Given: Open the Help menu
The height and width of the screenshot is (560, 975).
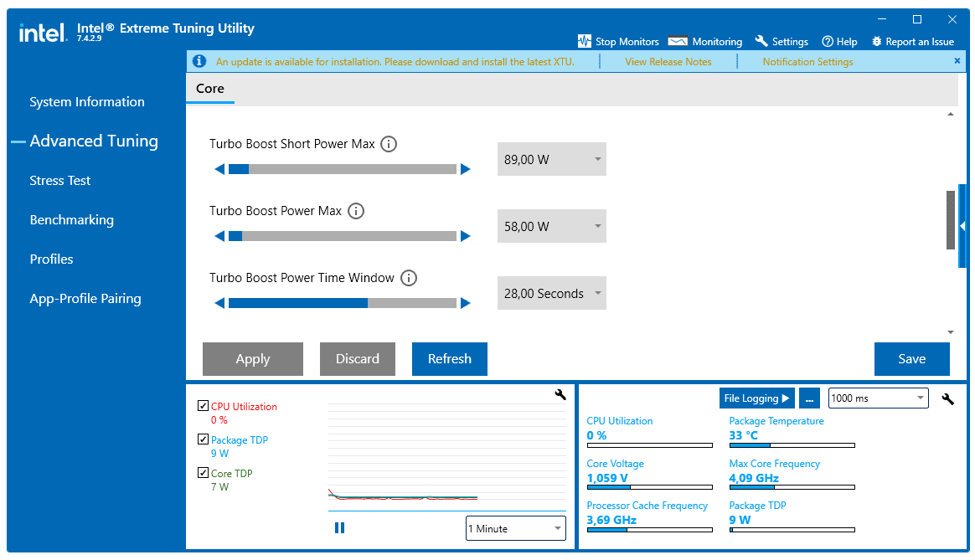Looking at the screenshot, I should click(x=839, y=42).
